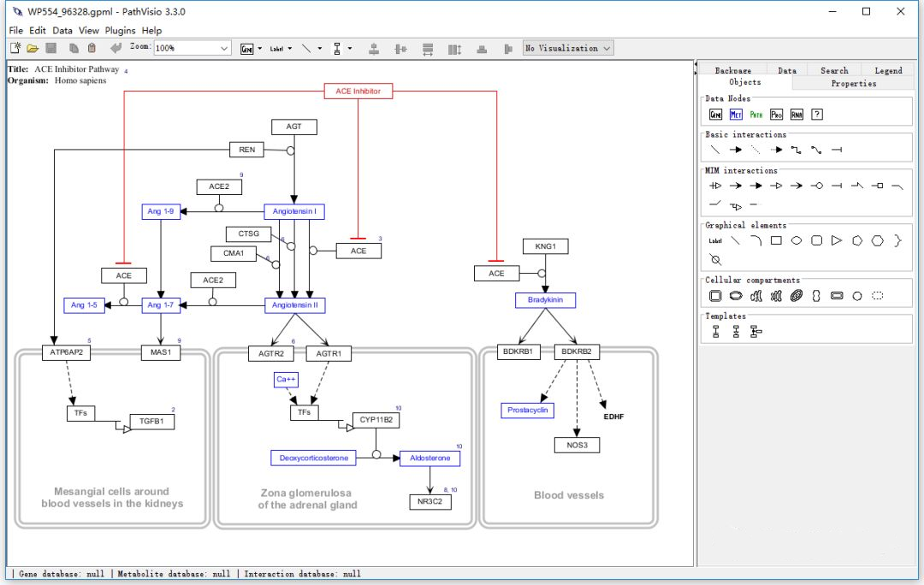924x585 pixels.
Task: Expand arrow beside toolbar line button
Action: click(319, 49)
